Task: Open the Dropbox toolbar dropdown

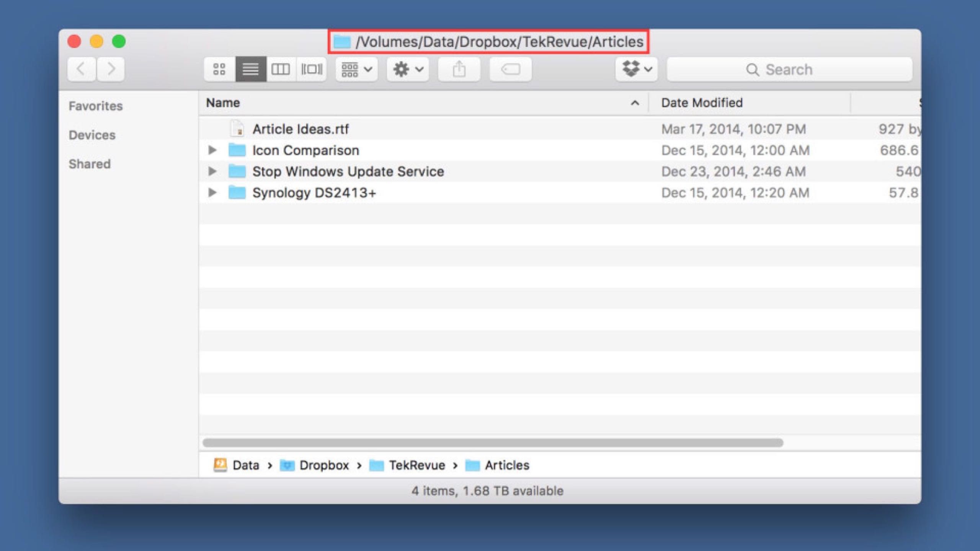Action: [x=636, y=69]
